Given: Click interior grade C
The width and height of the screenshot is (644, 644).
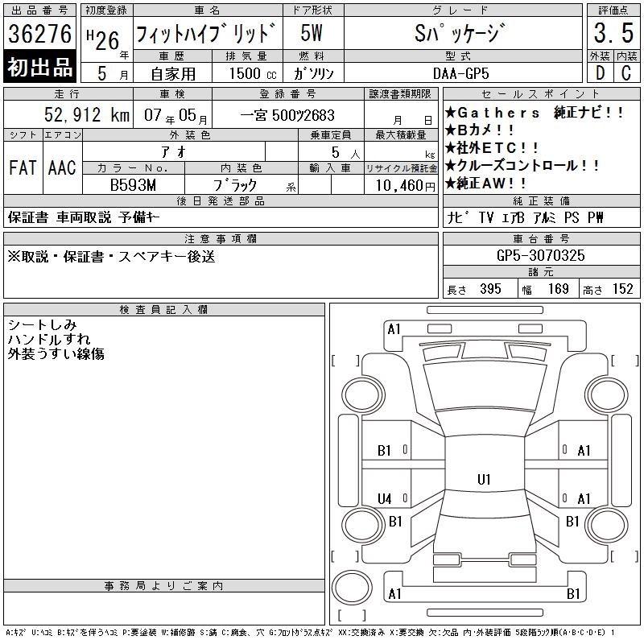Looking at the screenshot, I should tap(626, 73).
